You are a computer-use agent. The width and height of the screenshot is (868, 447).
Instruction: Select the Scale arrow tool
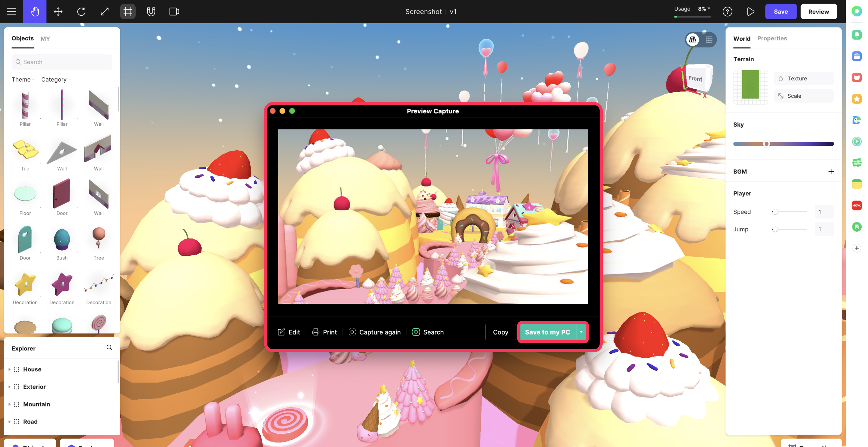(105, 11)
